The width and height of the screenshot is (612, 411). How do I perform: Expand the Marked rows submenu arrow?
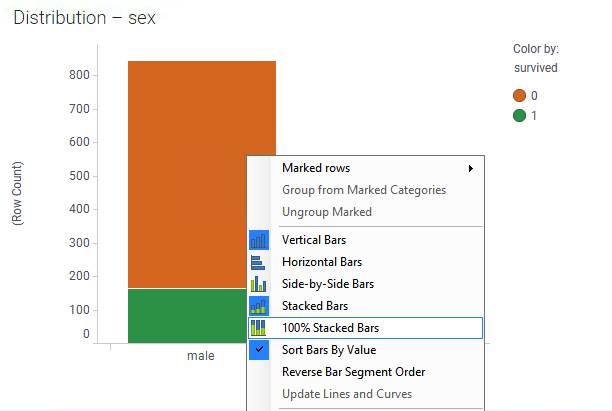471,168
